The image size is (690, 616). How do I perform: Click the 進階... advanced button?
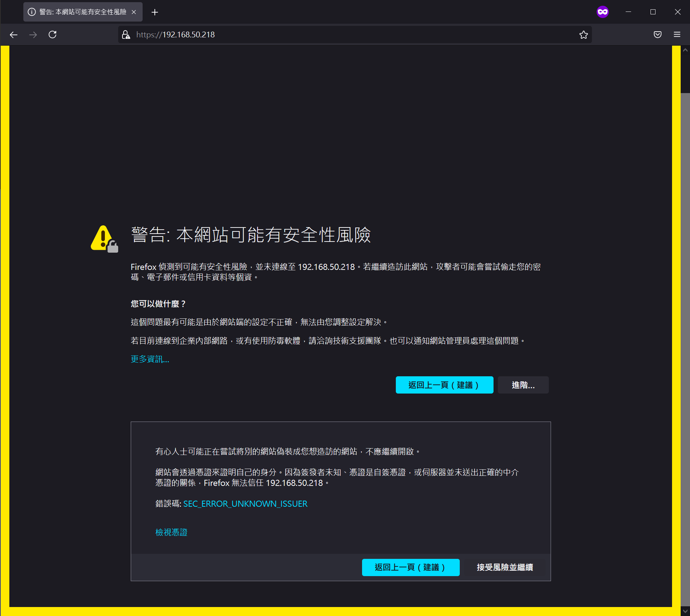(x=523, y=385)
